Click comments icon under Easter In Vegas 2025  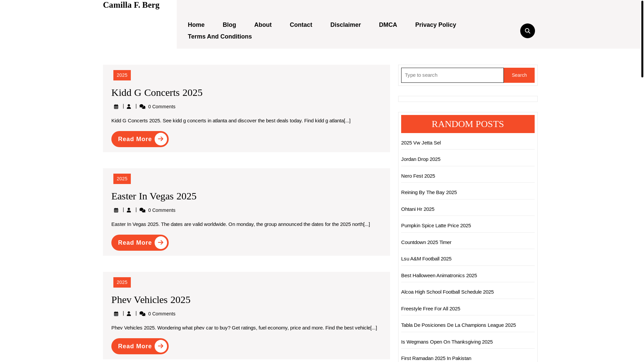143,210
